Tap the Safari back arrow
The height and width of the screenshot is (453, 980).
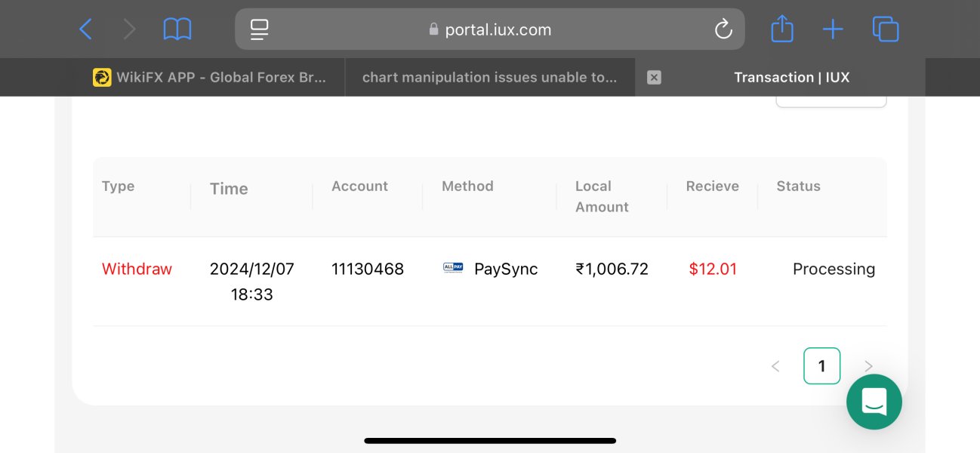(x=85, y=29)
